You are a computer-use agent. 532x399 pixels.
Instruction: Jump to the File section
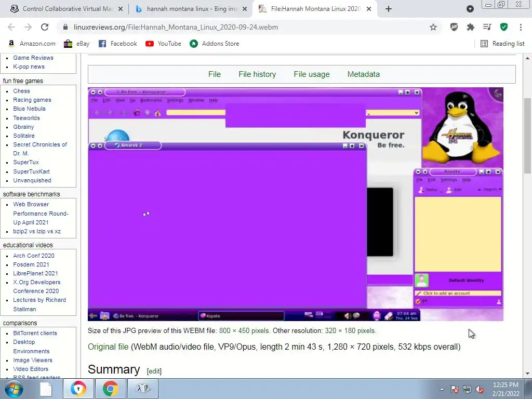coord(215,74)
